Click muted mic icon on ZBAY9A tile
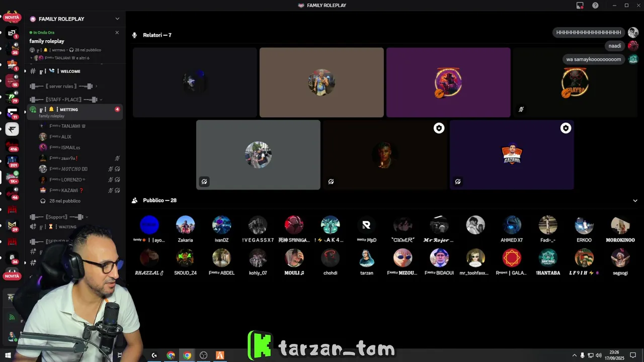 pyautogui.click(x=521, y=109)
